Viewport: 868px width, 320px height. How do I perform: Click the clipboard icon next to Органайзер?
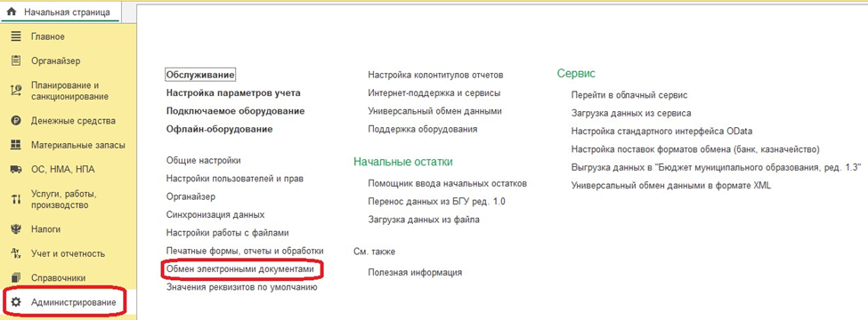[15, 60]
